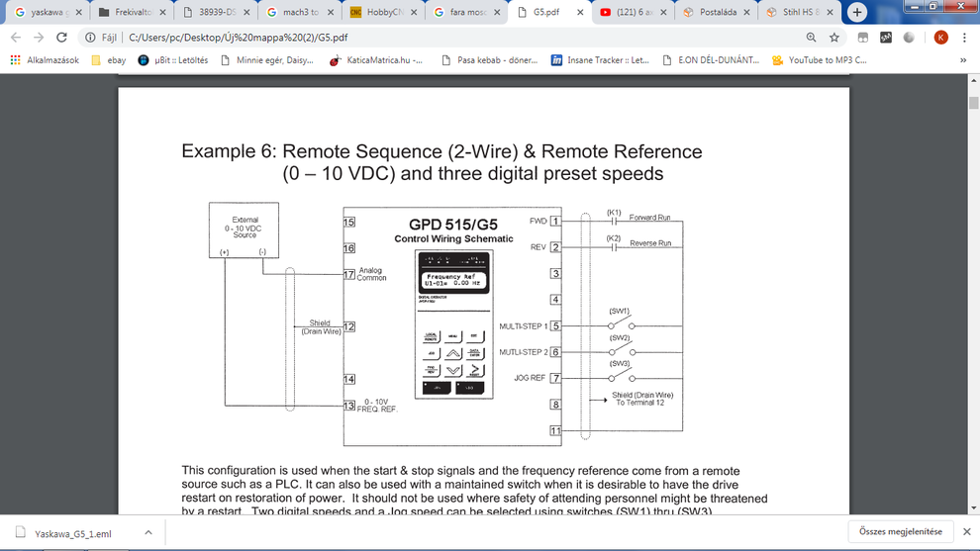Viewport: 980px width, 551px height.
Task: Close the downloads bar
Action: tap(967, 532)
